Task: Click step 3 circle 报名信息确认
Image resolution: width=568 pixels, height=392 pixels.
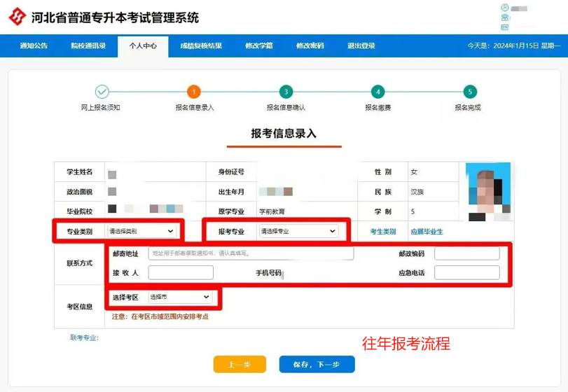Action: [286, 92]
